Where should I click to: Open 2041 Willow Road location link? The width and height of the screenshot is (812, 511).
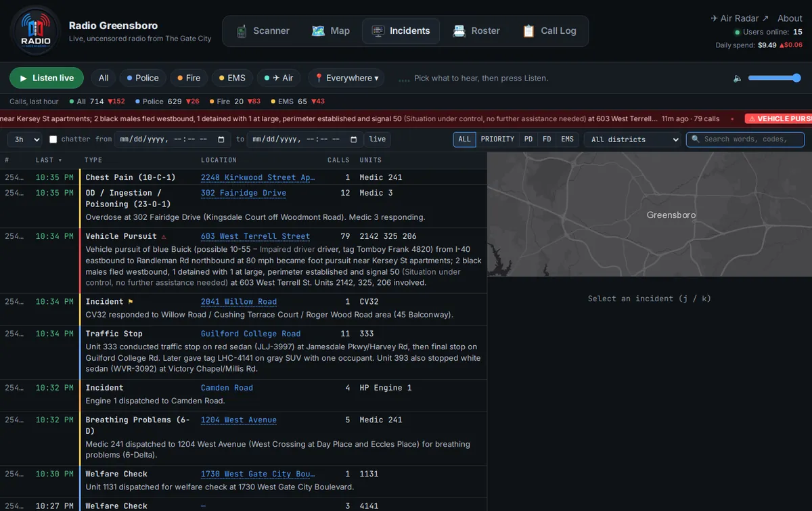239,302
